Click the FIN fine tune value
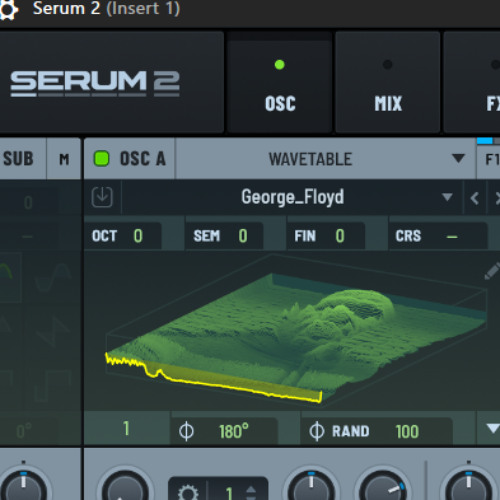 click(x=340, y=236)
